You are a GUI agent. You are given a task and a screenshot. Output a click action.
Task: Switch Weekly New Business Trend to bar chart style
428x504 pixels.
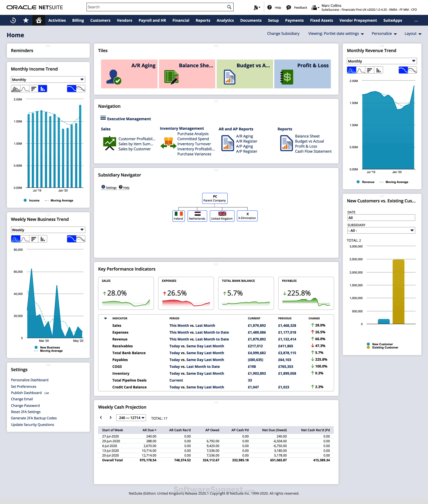click(x=43, y=239)
